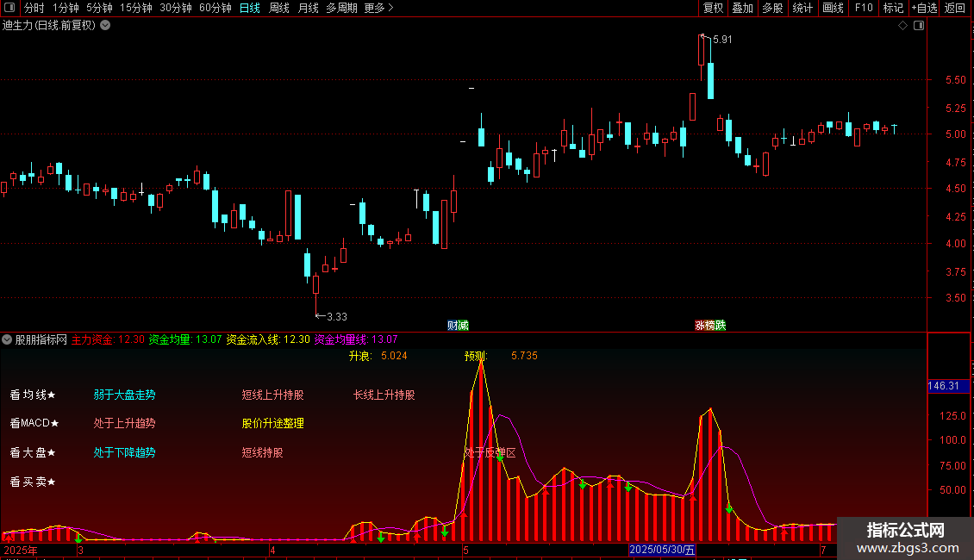Click the 资金均量线: 13.07 label
This screenshot has width=974, height=560.
click(x=356, y=339)
